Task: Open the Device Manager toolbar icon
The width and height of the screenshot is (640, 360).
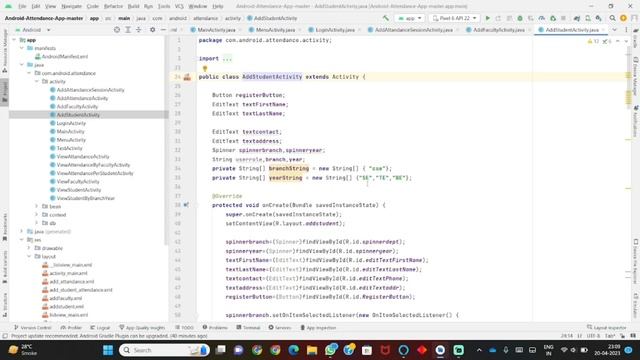Action: 588,18
